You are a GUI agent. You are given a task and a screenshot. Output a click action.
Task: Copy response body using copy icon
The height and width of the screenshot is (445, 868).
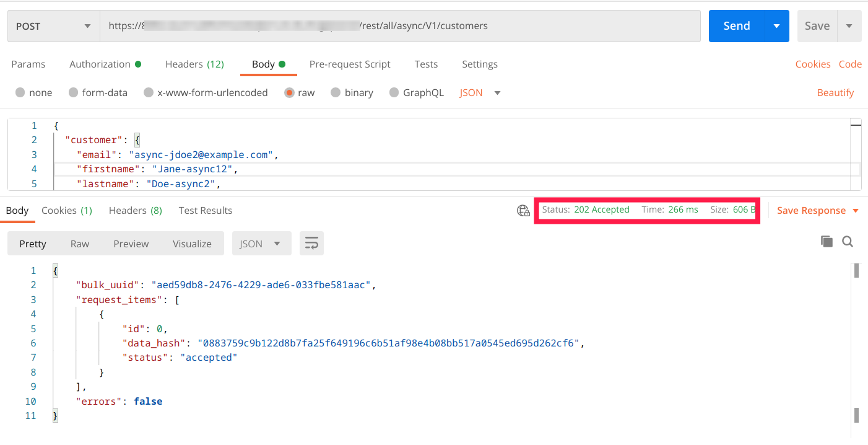click(827, 242)
